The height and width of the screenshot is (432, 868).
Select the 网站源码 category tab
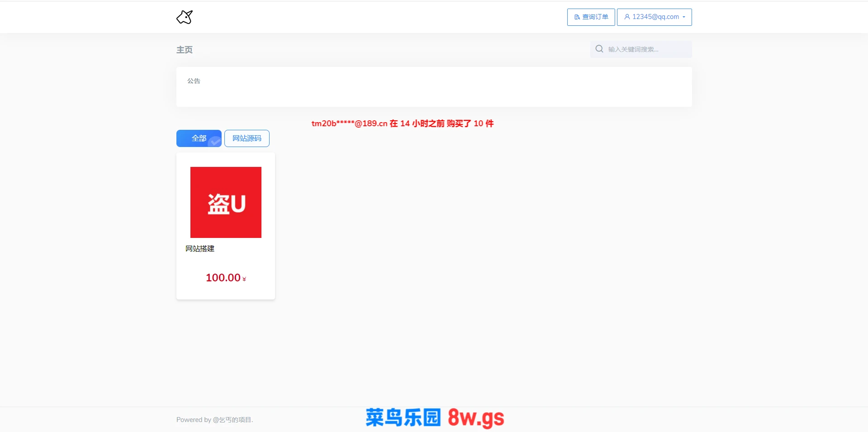(x=247, y=138)
